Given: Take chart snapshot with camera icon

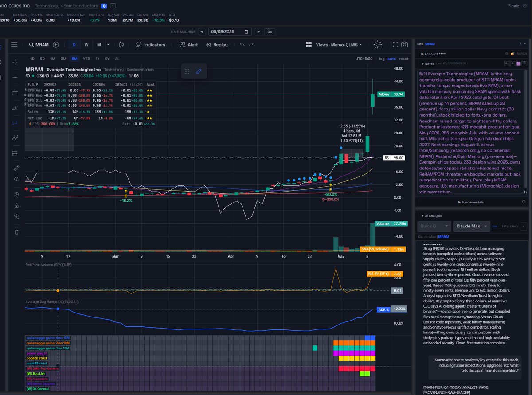Looking at the screenshot, I should coord(404,44).
